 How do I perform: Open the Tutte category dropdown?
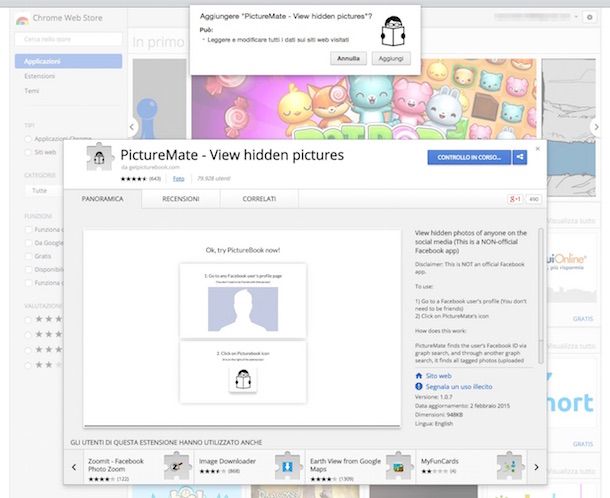(44, 191)
